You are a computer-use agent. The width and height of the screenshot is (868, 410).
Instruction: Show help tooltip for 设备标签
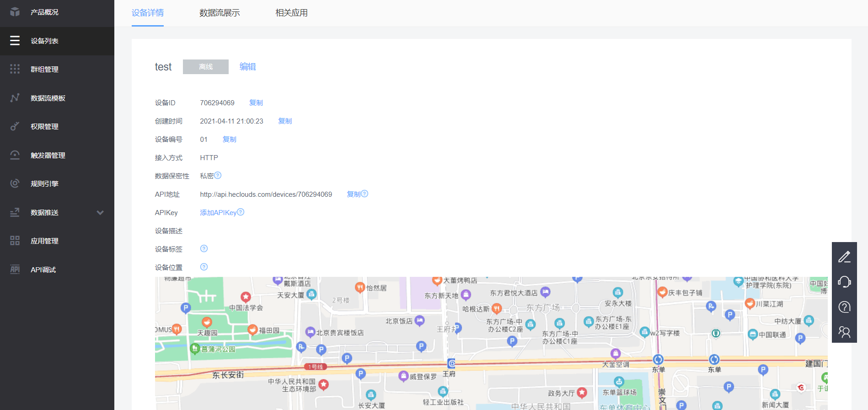(204, 248)
